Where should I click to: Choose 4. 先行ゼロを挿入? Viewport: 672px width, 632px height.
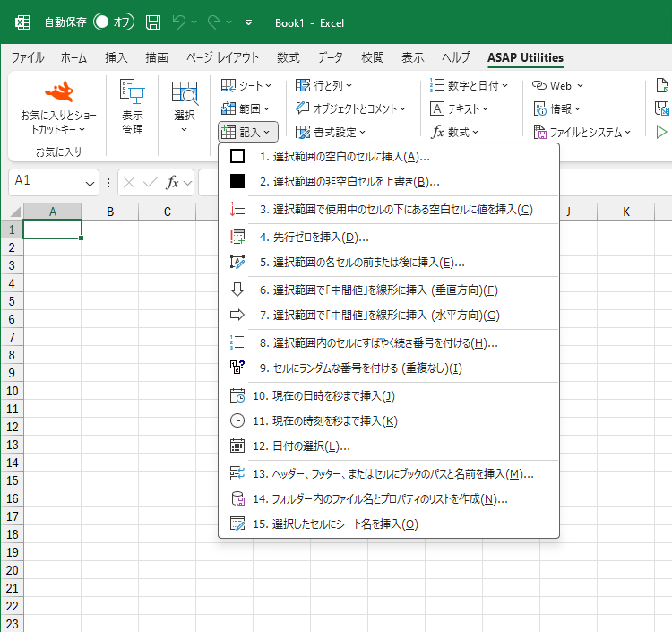(389, 237)
